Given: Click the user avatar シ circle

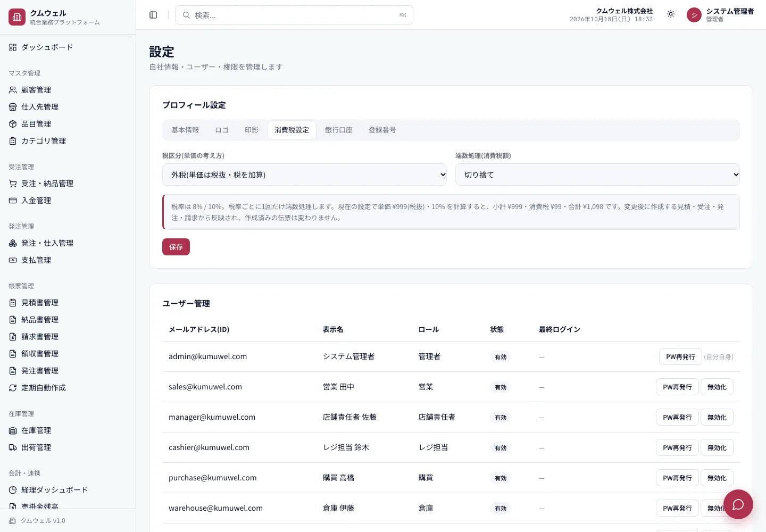Looking at the screenshot, I should click(694, 15).
